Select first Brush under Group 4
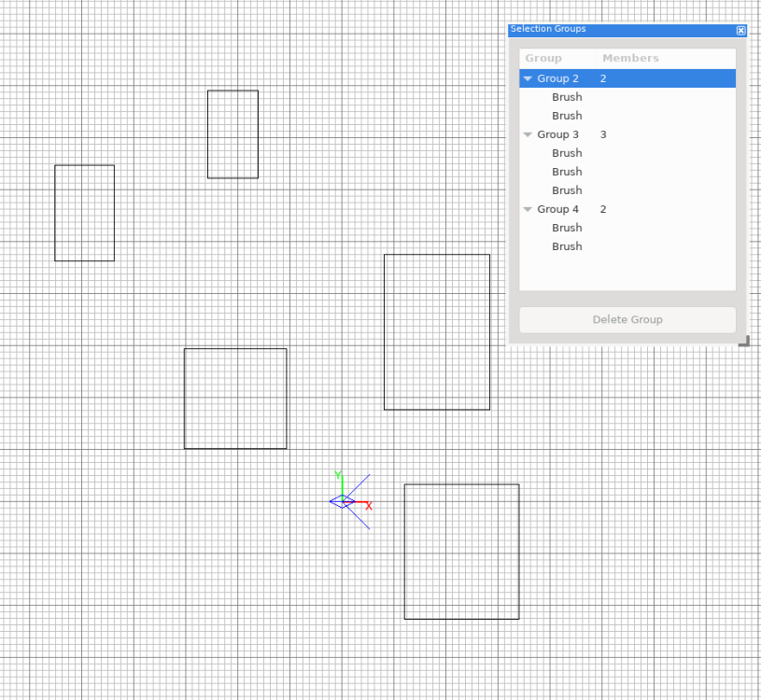The height and width of the screenshot is (700, 761). 567,228
